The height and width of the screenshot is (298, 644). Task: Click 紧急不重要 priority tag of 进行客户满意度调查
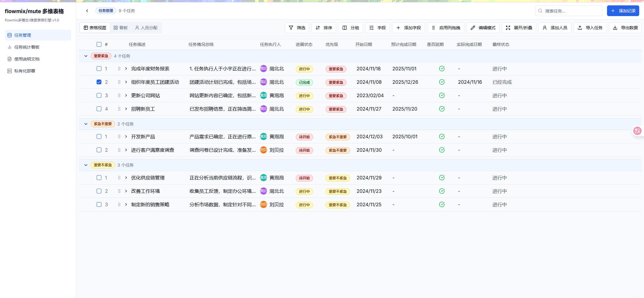tap(338, 150)
